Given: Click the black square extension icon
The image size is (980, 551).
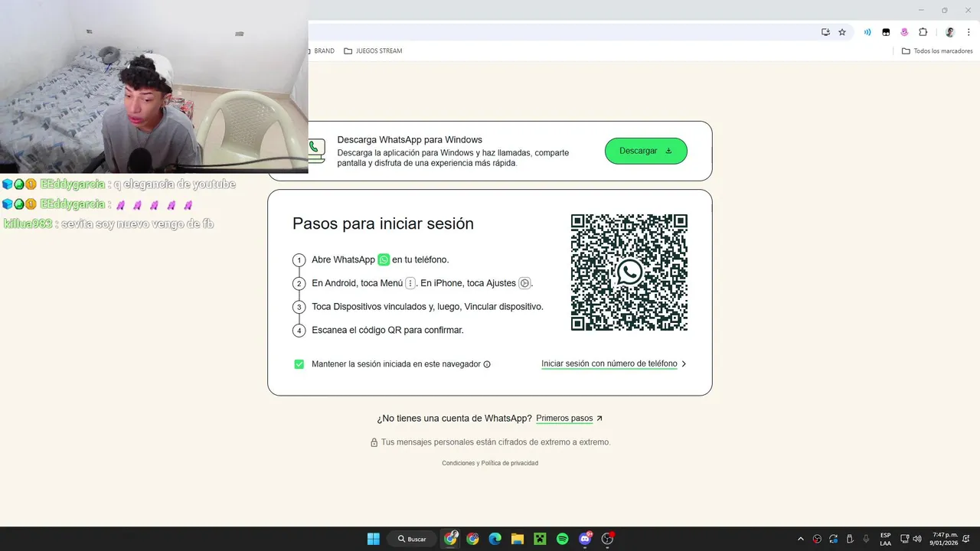Looking at the screenshot, I should pos(886,32).
